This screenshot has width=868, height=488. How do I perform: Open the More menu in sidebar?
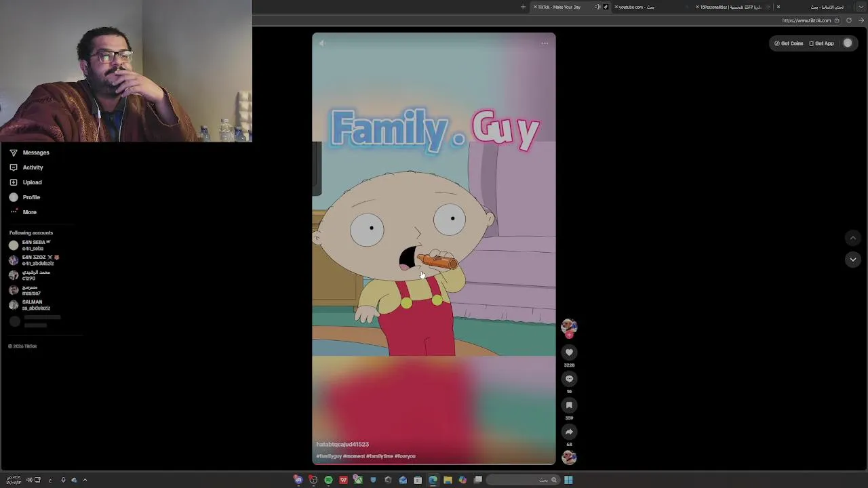click(x=23, y=212)
